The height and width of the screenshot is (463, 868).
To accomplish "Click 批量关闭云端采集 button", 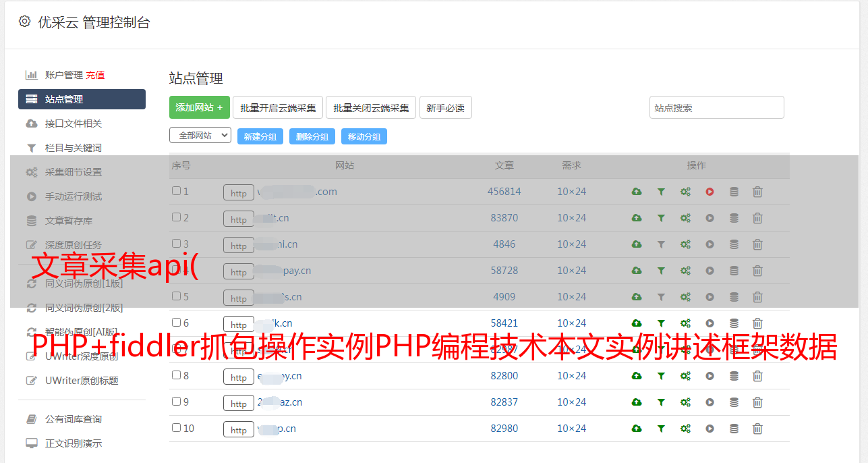I will coord(371,107).
